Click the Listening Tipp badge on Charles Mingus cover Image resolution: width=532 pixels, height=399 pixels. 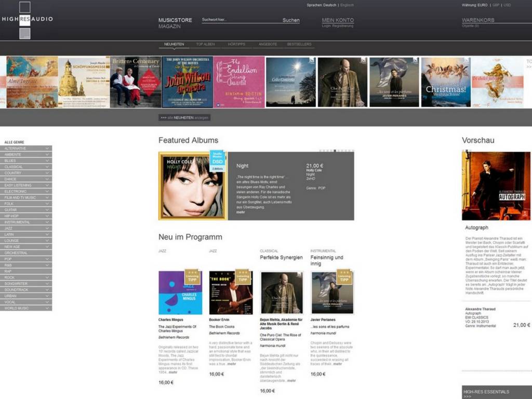[x=192, y=277]
